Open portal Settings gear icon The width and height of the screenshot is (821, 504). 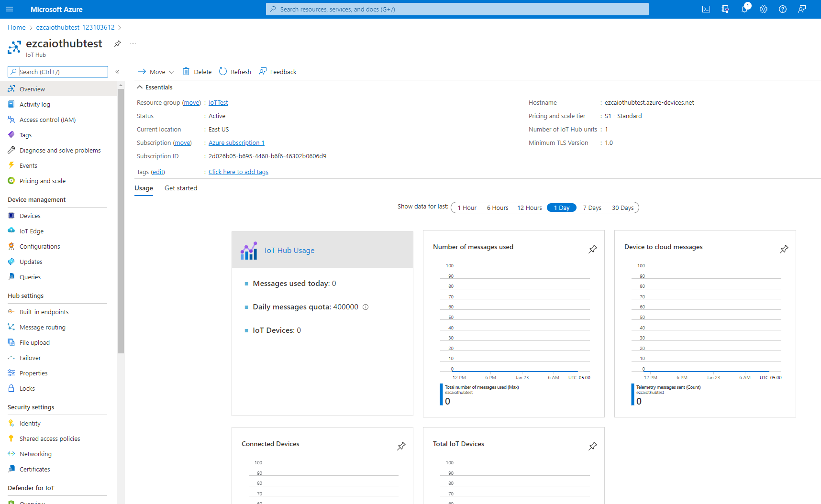[x=764, y=9]
